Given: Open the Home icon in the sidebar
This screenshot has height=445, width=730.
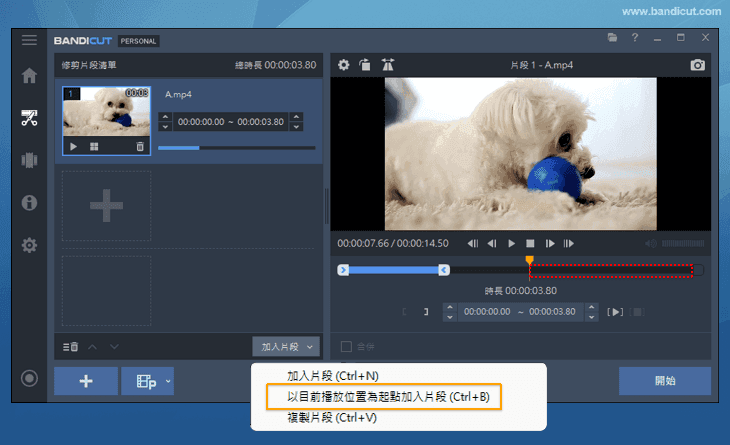Looking at the screenshot, I should point(29,75).
